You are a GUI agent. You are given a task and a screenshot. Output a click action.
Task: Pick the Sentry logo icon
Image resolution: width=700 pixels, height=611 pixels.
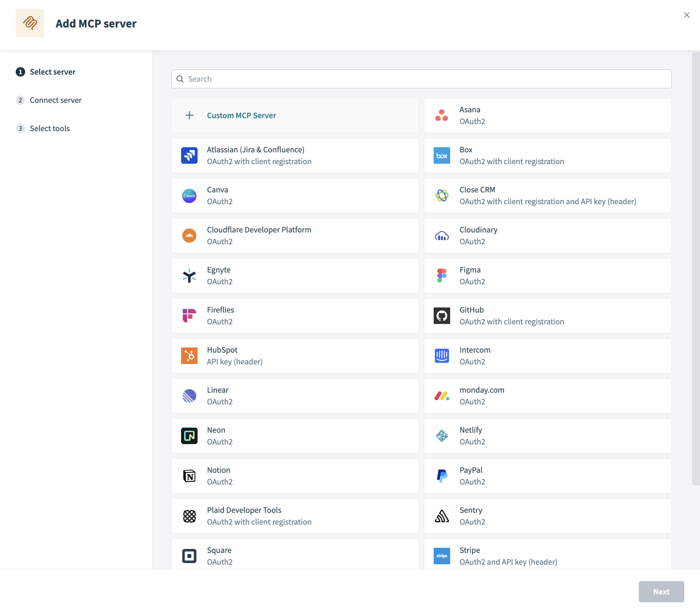(x=442, y=516)
